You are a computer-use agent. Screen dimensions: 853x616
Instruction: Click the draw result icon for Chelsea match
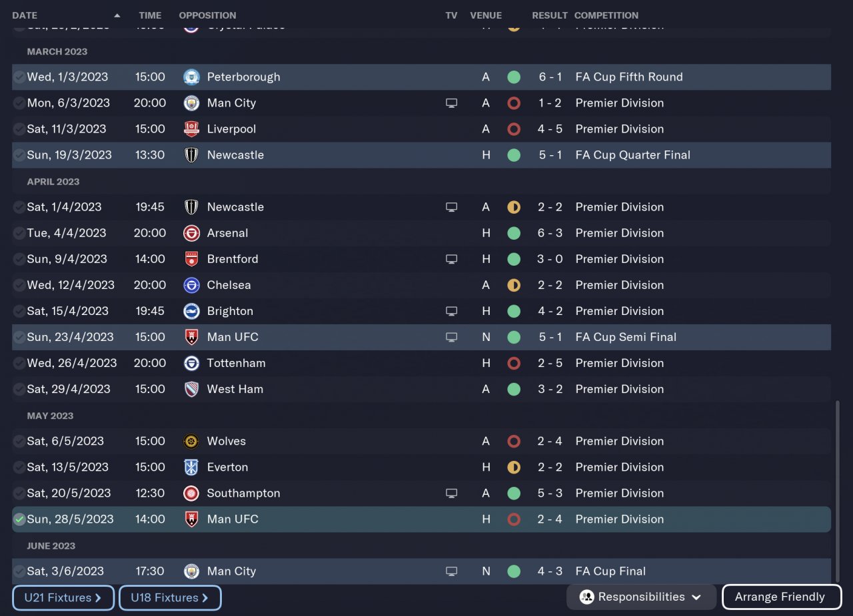514,285
